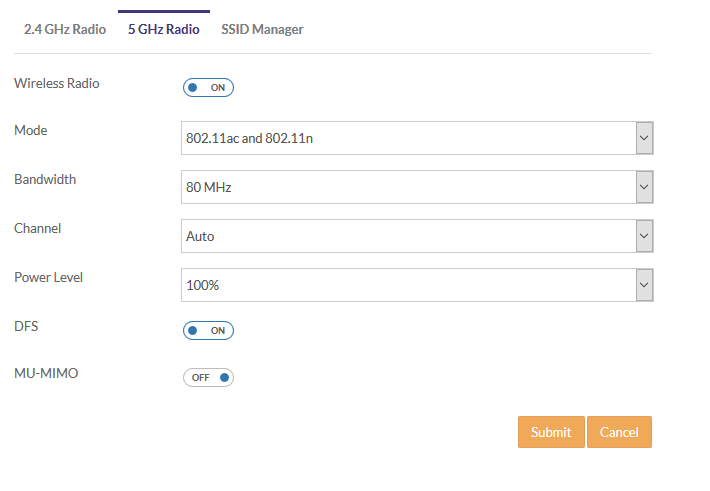Click the DFS label text
Screen dimensions: 710x491
pyautogui.click(x=26, y=326)
